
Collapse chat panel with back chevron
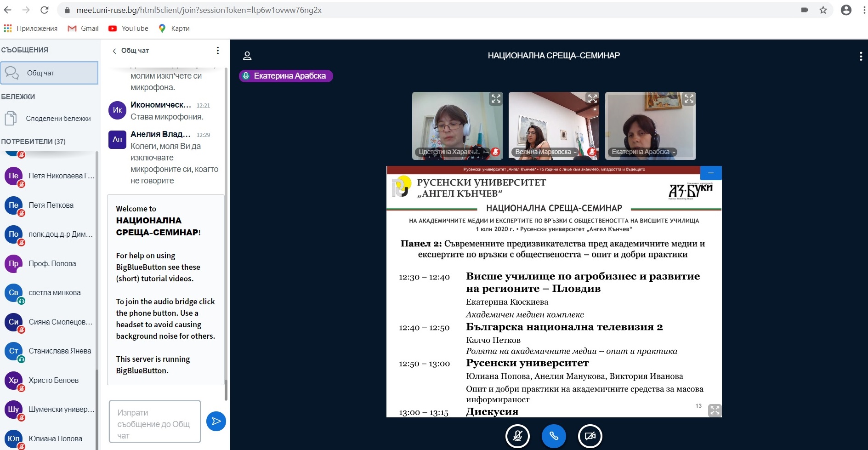[x=114, y=51]
